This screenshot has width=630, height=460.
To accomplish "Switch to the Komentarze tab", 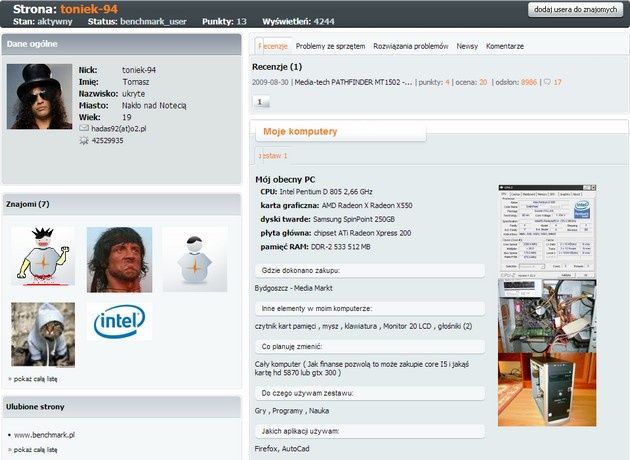I will [505, 46].
